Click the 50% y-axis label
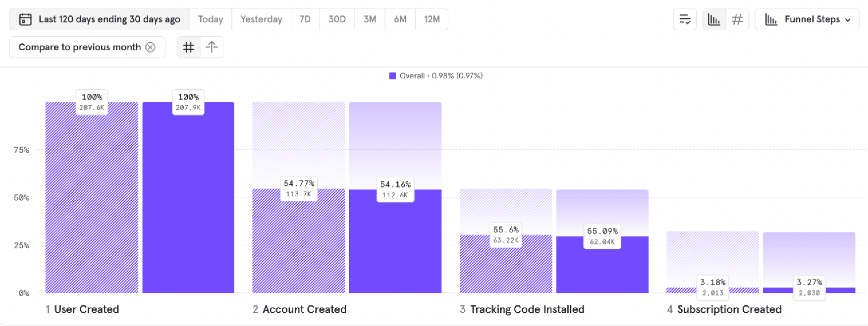 pos(21,198)
